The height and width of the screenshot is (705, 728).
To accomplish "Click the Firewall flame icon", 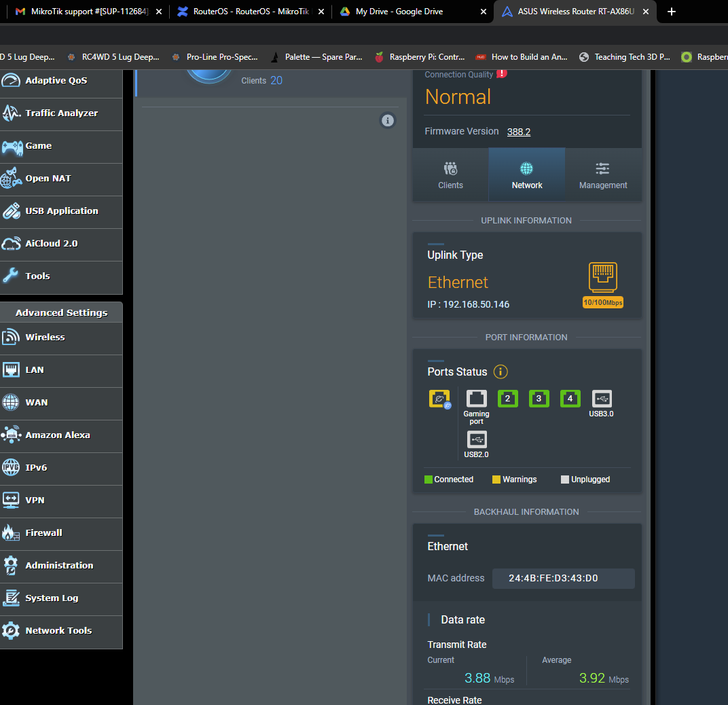I will pyautogui.click(x=11, y=532).
